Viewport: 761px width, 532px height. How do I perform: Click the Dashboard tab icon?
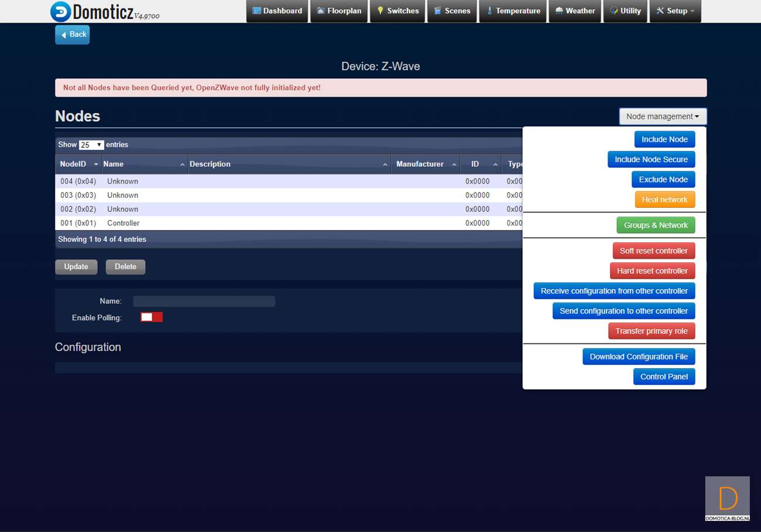click(256, 11)
